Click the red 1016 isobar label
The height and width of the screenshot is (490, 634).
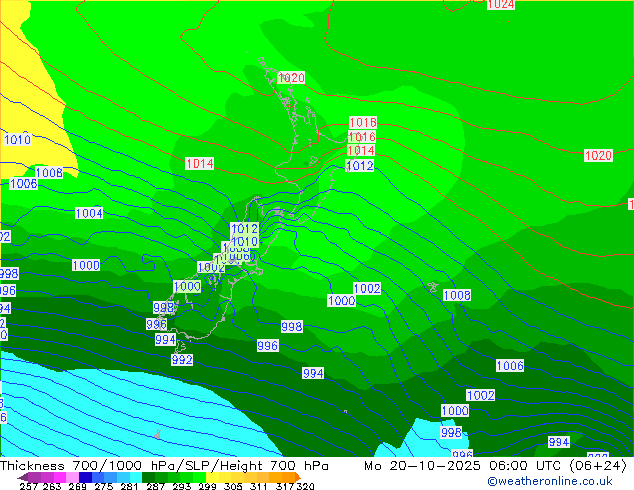coord(362,136)
